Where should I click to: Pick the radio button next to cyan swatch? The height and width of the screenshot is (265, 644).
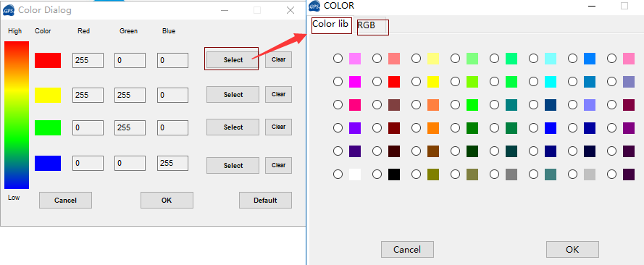pyautogui.click(x=533, y=82)
